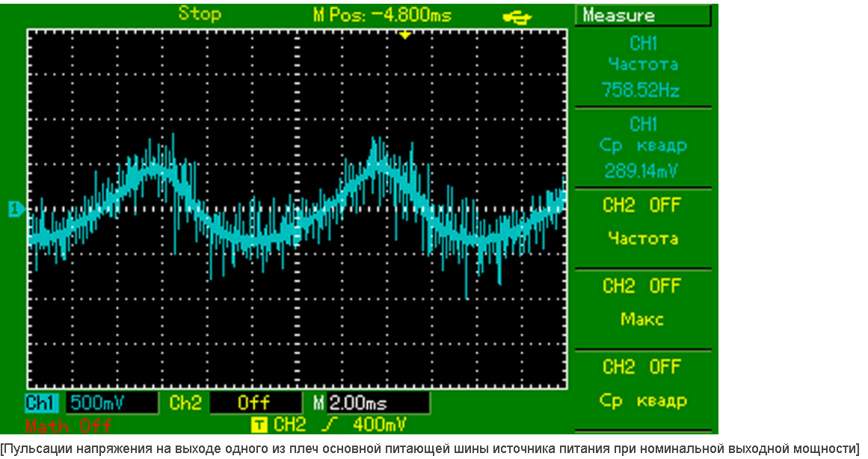Select the CH2 OFF Ср квадр measurement item
This screenshot has height=459, width=868.
[643, 389]
